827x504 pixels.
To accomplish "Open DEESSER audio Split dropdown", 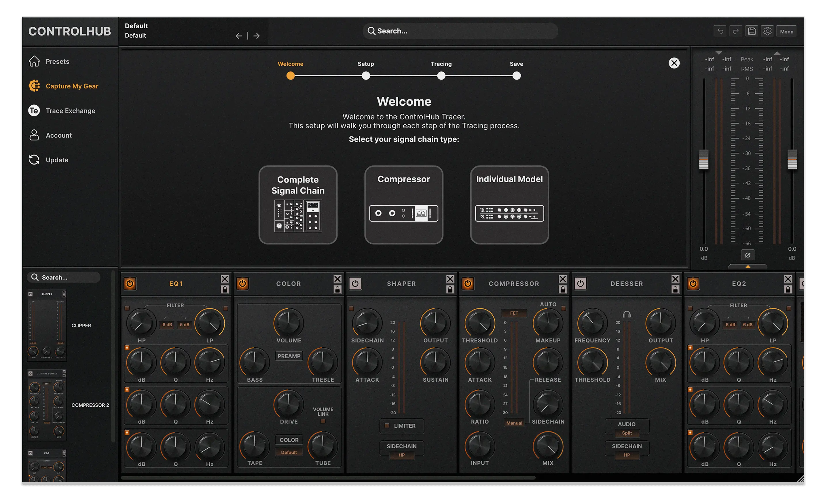I will (x=627, y=433).
